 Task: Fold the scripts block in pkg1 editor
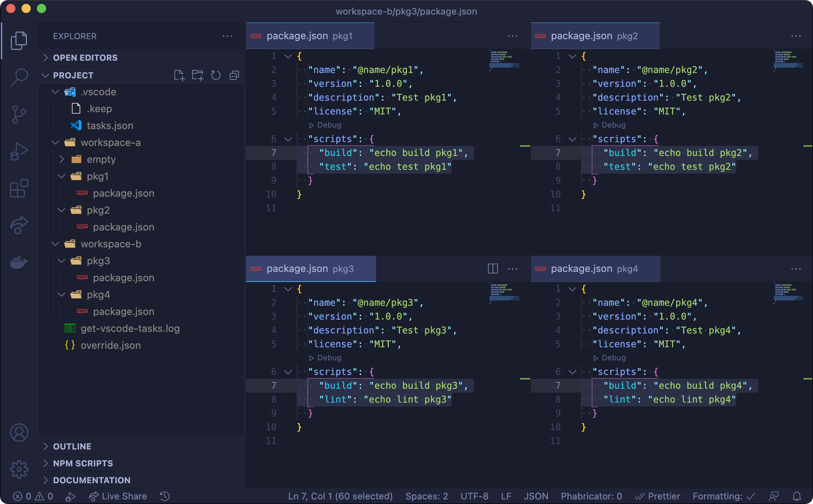[x=288, y=139]
